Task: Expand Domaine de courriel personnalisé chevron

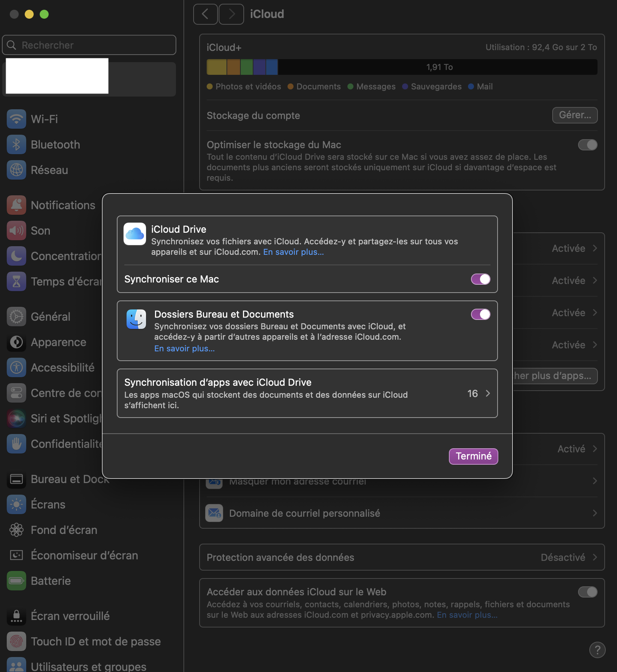Action: coord(595,513)
